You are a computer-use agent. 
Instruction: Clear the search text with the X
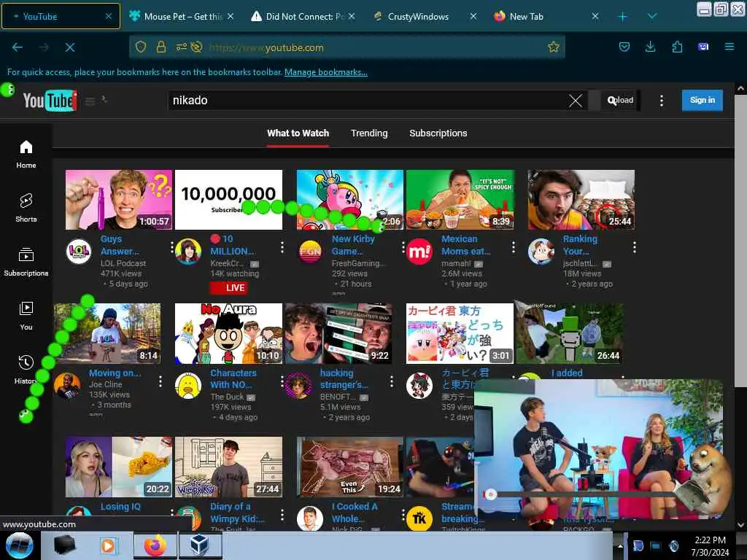click(576, 101)
